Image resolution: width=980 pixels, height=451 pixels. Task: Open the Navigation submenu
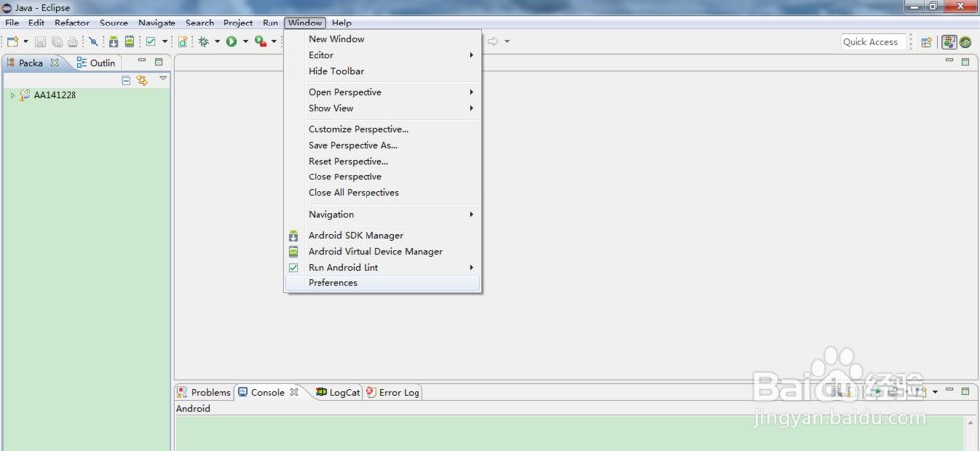coord(382,214)
